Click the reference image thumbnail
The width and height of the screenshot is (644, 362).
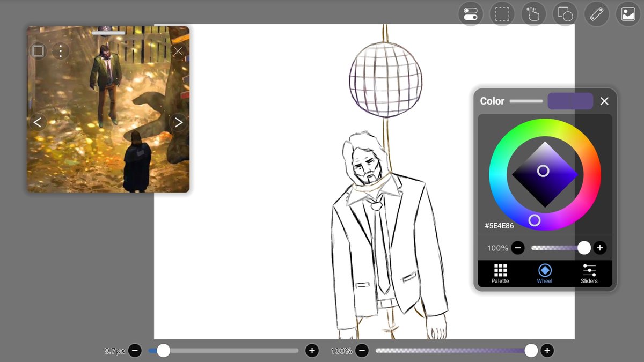108,109
